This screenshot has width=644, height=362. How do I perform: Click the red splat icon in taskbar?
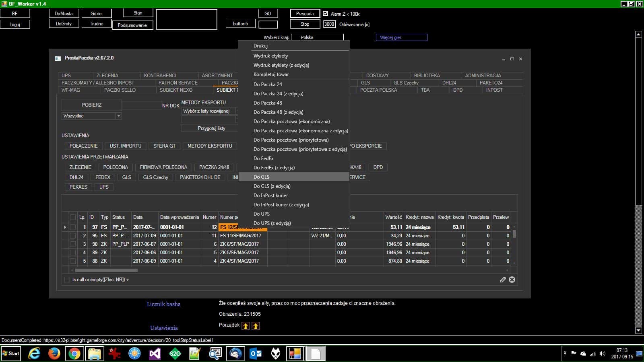click(x=115, y=354)
